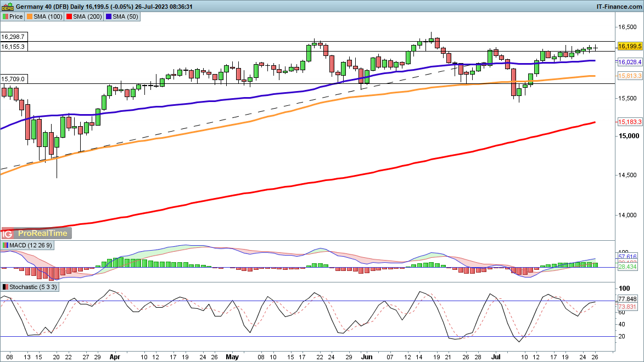
Task: Click the stochastic value label 77.848
Action: tap(627, 299)
